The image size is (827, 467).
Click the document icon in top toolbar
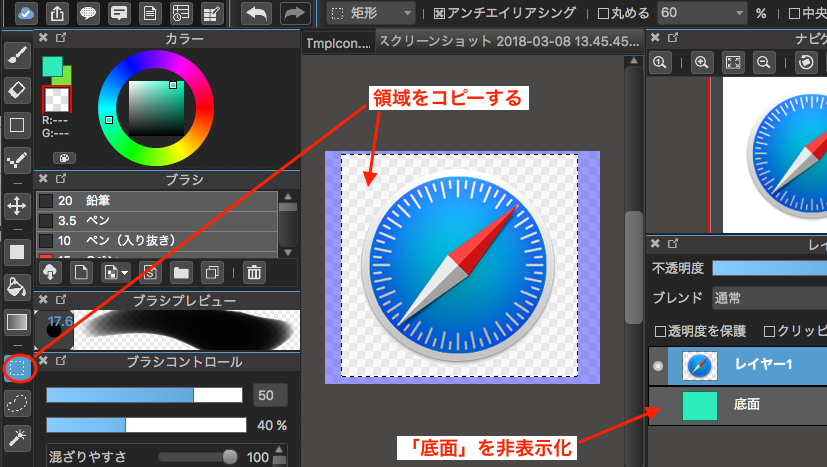(x=150, y=13)
